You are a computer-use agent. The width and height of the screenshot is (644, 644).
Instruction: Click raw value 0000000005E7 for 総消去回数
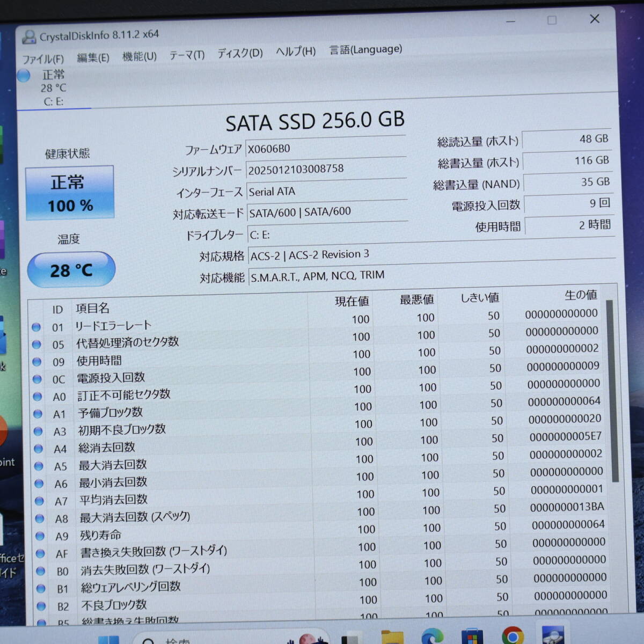565,437
